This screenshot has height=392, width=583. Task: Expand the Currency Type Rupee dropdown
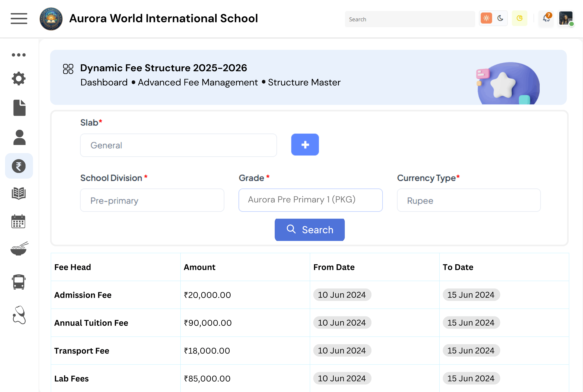469,200
